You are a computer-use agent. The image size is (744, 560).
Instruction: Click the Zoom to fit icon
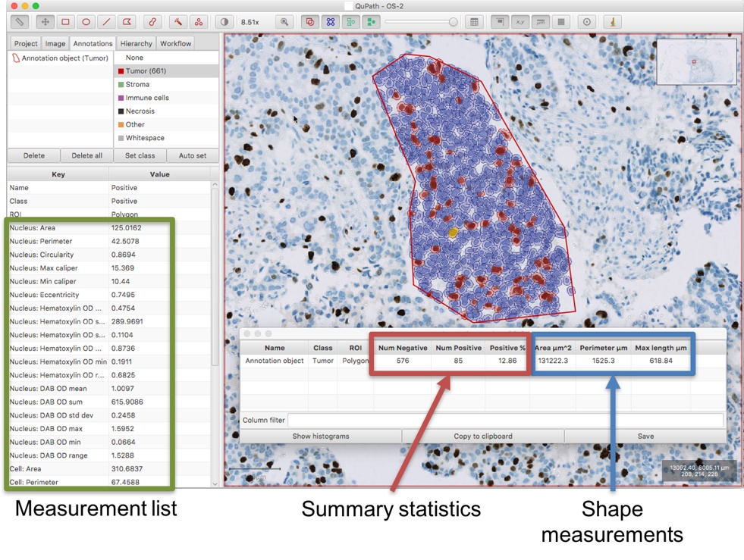click(x=284, y=22)
